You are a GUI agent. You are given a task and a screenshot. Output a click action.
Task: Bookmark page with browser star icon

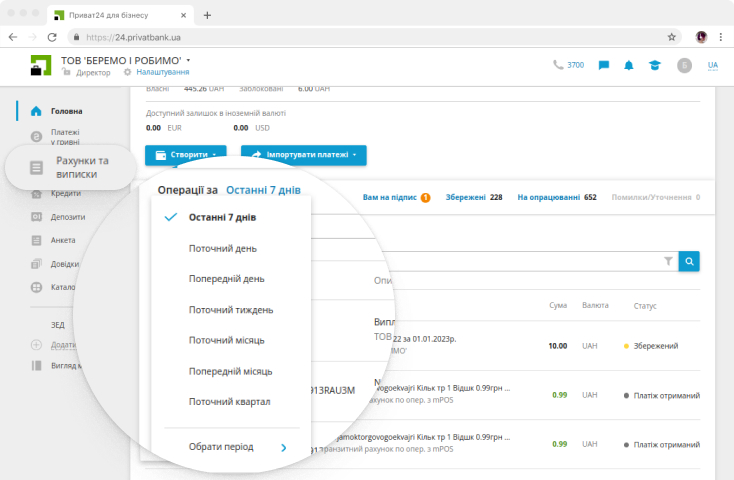coord(672,36)
